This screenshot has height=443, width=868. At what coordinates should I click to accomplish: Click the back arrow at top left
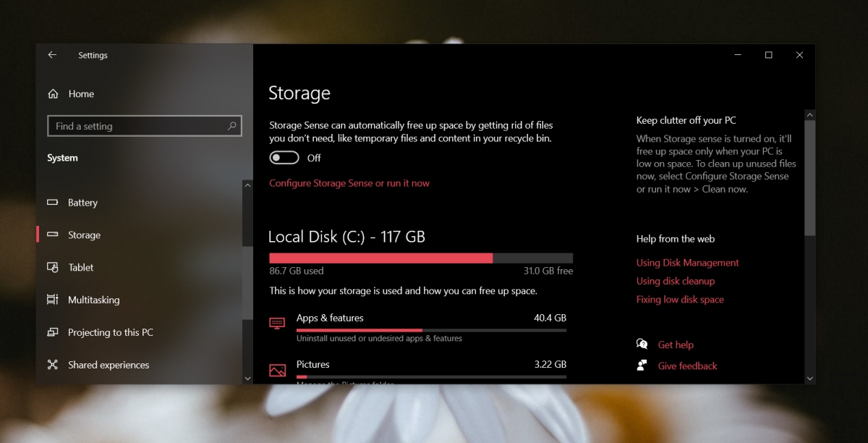[51, 54]
